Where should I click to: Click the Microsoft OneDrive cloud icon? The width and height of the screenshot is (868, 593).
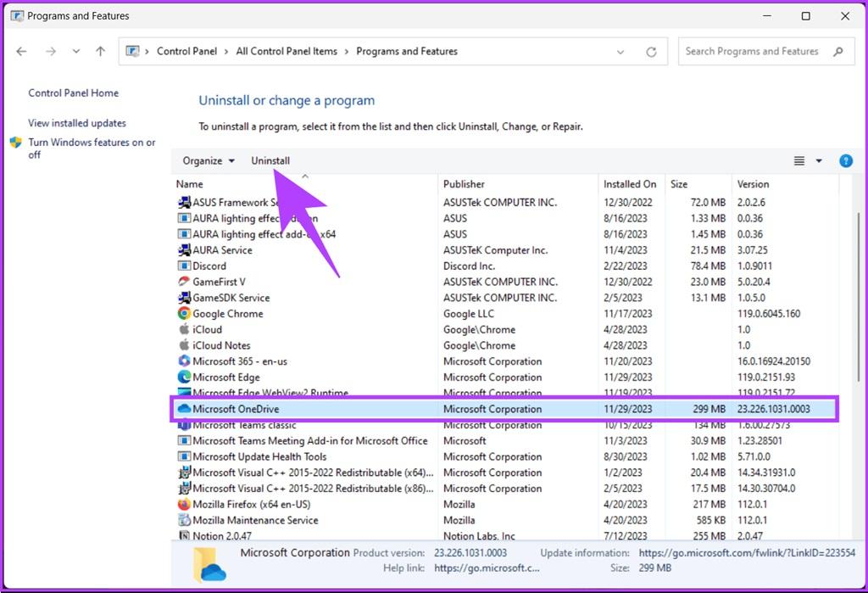coord(184,409)
